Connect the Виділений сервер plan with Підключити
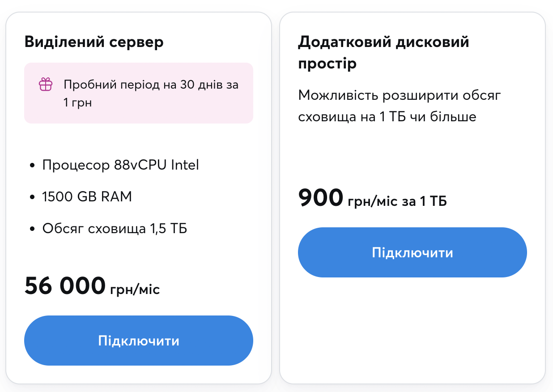Image resolution: width=553 pixels, height=392 pixels. pyautogui.click(x=139, y=341)
